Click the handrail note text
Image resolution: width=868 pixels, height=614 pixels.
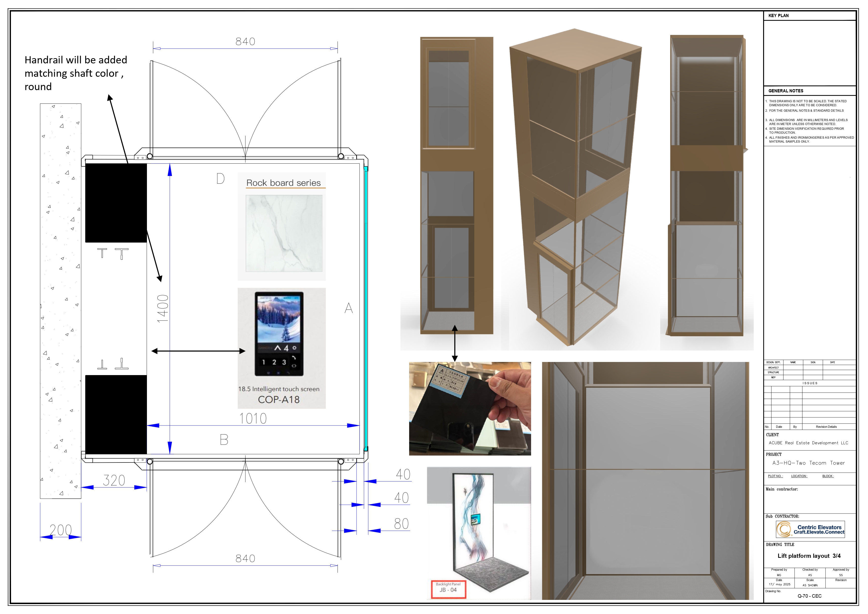pos(76,73)
